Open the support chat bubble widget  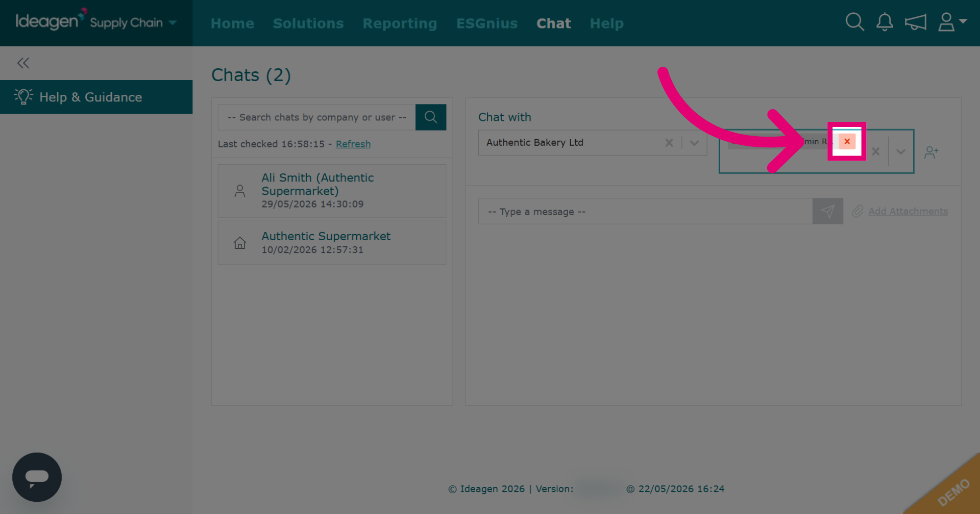click(x=37, y=477)
